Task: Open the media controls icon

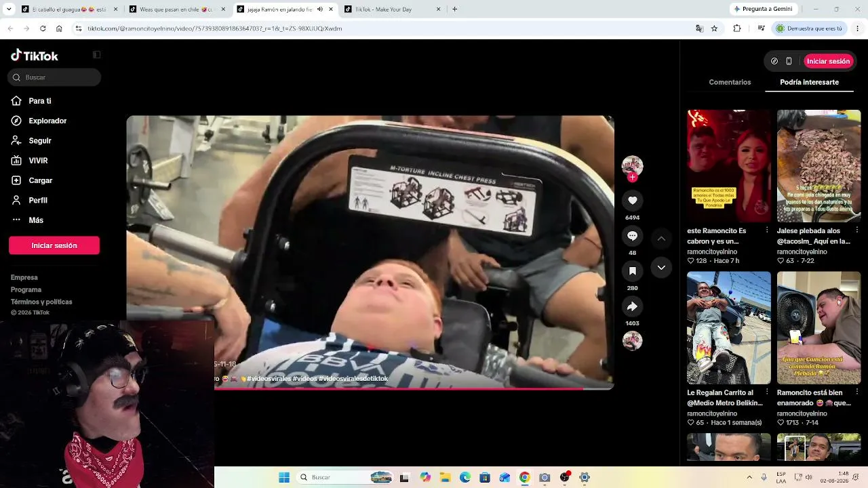Action: point(761,28)
